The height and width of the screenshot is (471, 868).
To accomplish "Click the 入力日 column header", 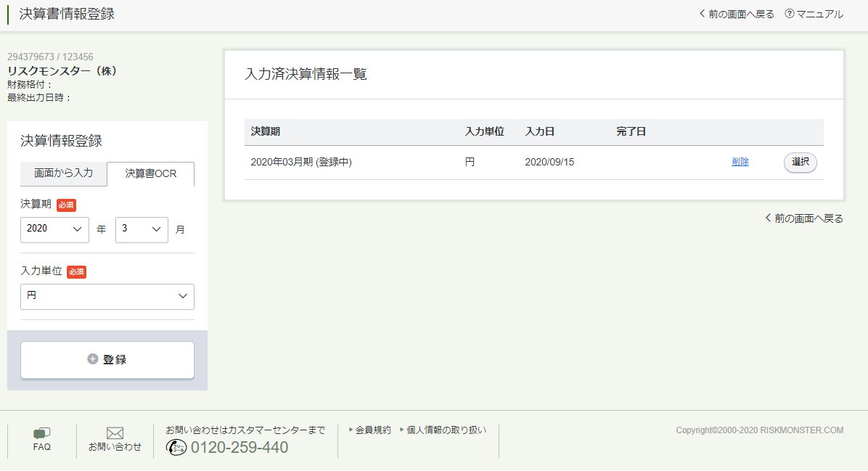I will point(540,132).
